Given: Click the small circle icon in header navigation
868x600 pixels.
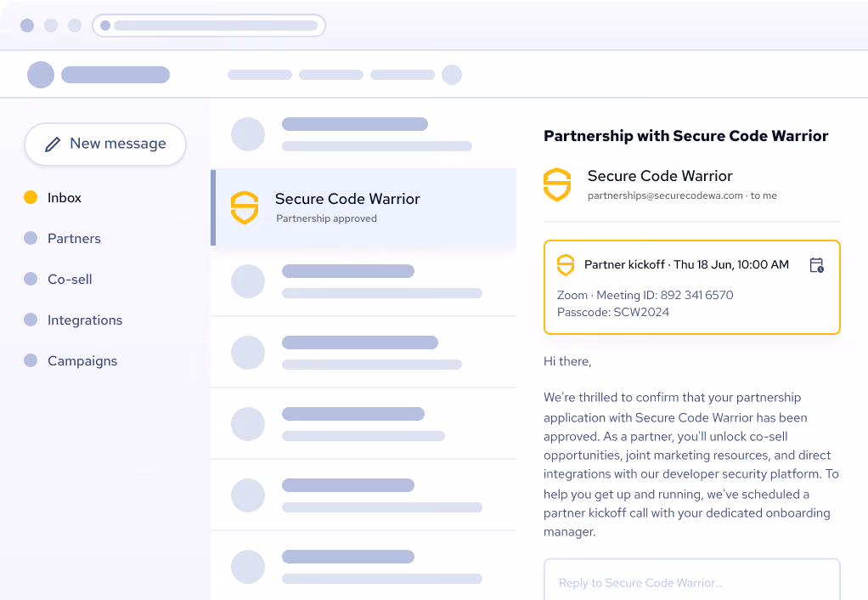Looking at the screenshot, I should tap(452, 75).
